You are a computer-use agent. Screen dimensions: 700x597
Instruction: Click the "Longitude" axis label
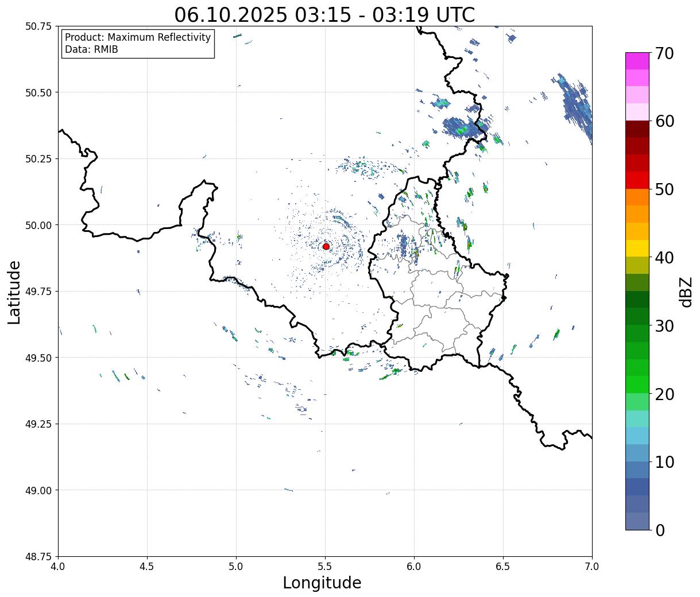click(322, 583)
